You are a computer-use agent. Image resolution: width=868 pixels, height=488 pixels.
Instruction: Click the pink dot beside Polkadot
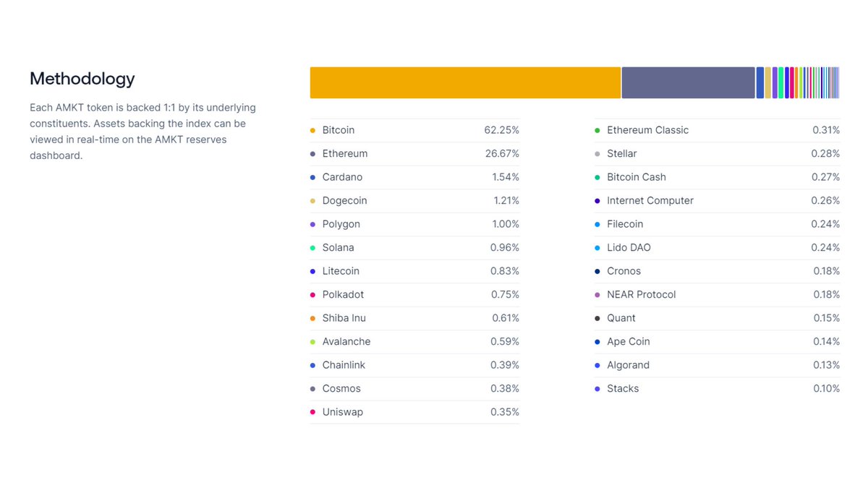312,295
